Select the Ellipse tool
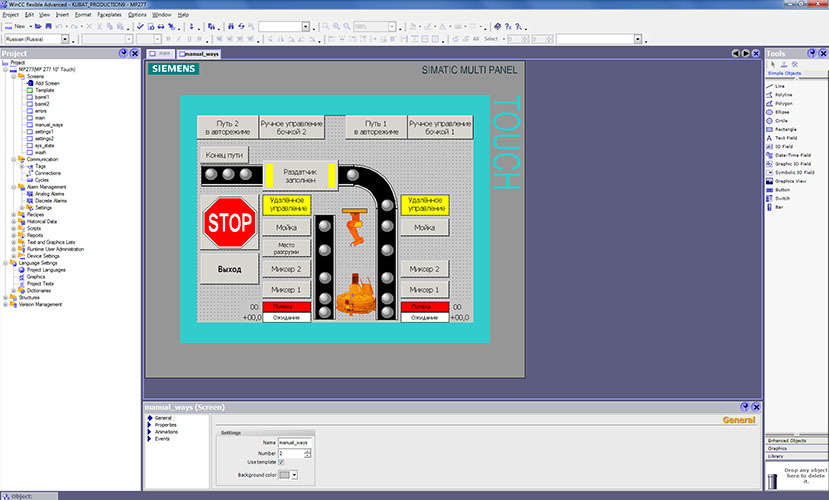This screenshot has height=500, width=829. 778,112
